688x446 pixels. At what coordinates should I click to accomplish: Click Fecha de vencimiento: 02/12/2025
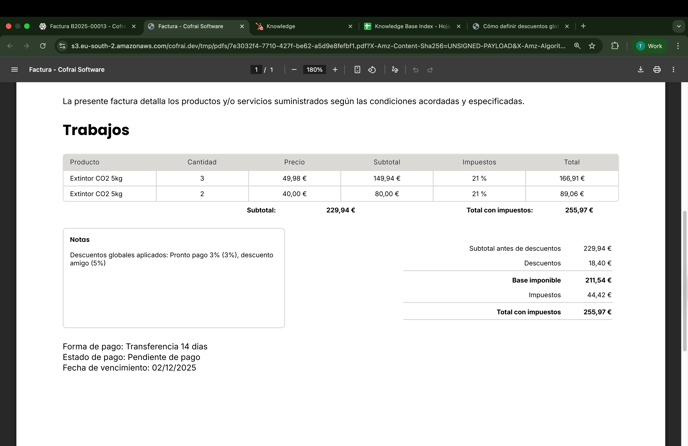point(129,367)
